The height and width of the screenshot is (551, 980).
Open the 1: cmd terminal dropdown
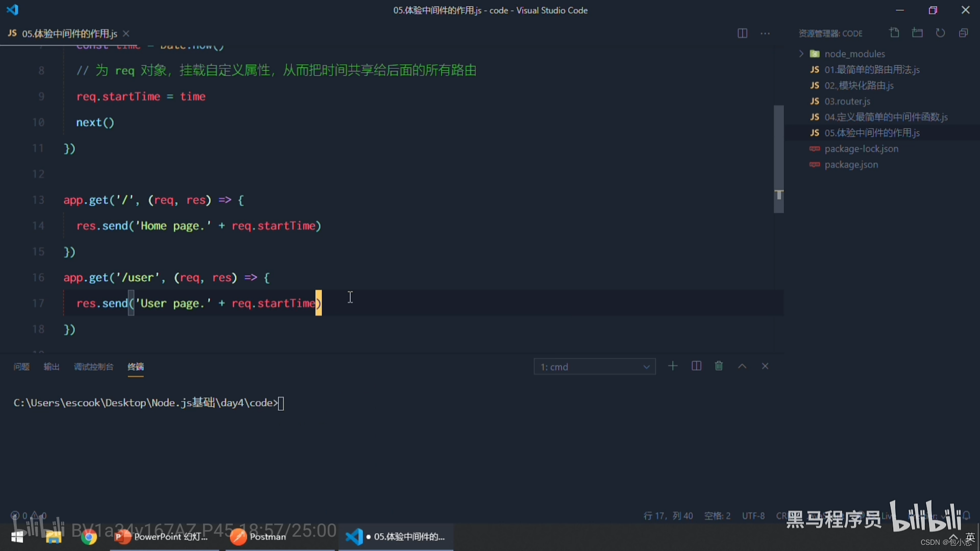[595, 367]
